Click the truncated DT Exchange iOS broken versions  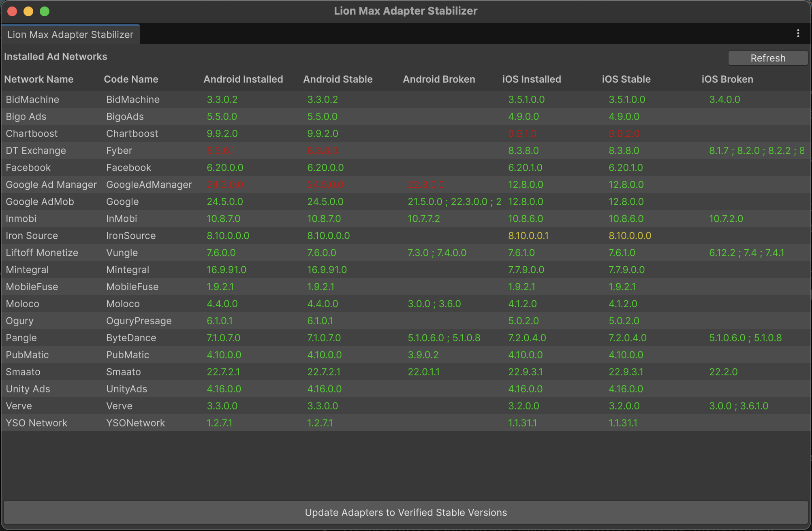coord(756,151)
